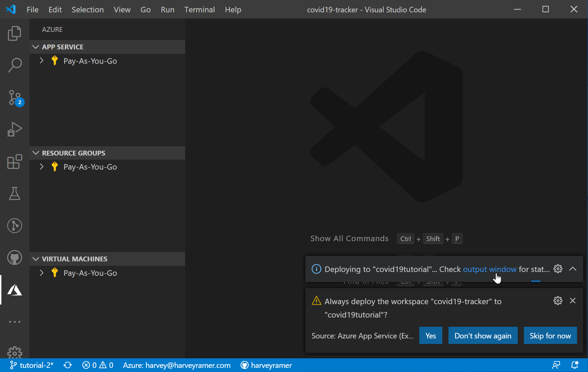588x372 pixels.
Task: Open gear on Deploying notification
Action: click(558, 269)
